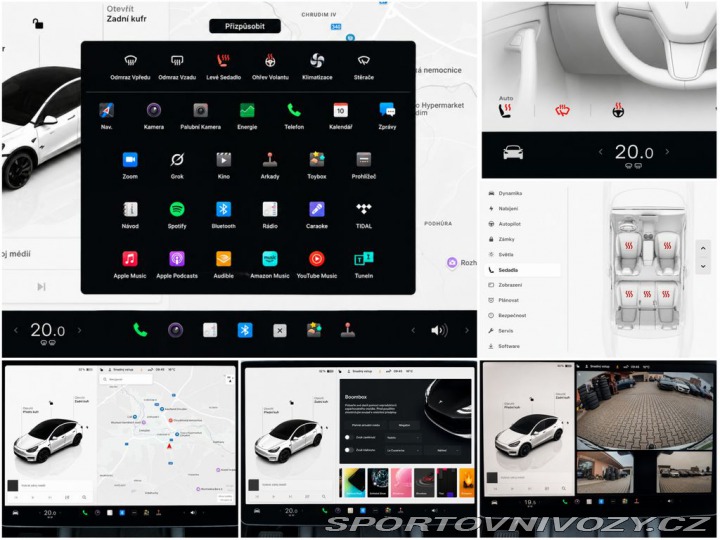Screen dimensions: 720x540
Task: Click Otevřít Zadní kufr trunk label
Action: coord(126,14)
